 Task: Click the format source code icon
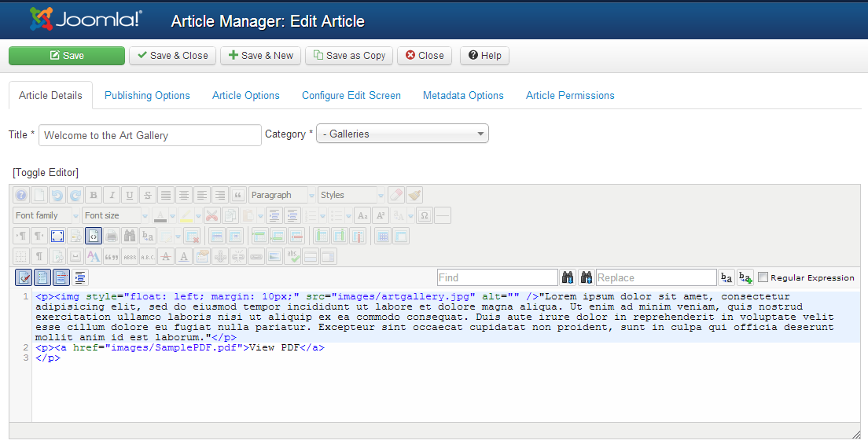pyautogui.click(x=80, y=277)
